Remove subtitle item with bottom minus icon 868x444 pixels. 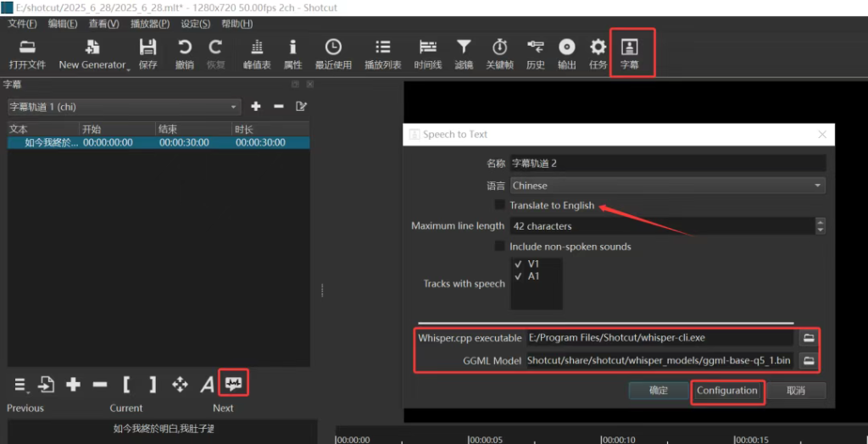100,384
